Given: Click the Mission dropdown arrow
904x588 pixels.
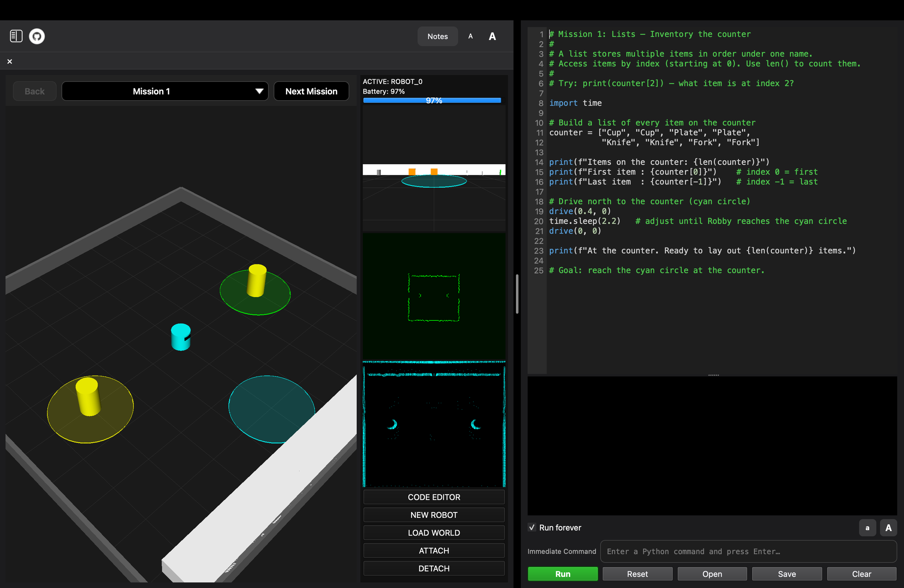Looking at the screenshot, I should (x=259, y=91).
